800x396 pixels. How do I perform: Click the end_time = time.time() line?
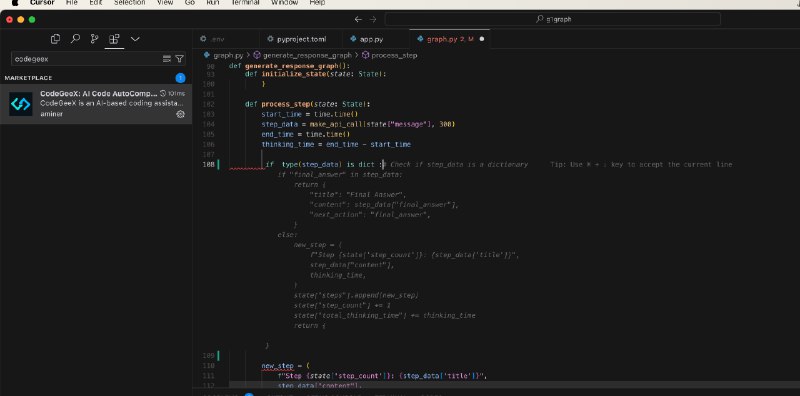tap(306, 134)
